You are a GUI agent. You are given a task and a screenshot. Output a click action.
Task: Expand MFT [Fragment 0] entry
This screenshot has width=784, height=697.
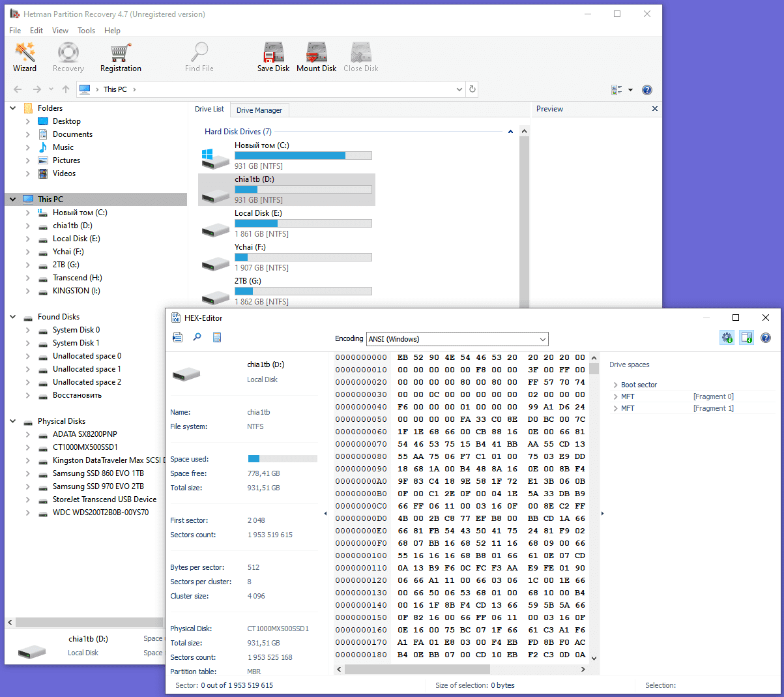[x=616, y=396]
